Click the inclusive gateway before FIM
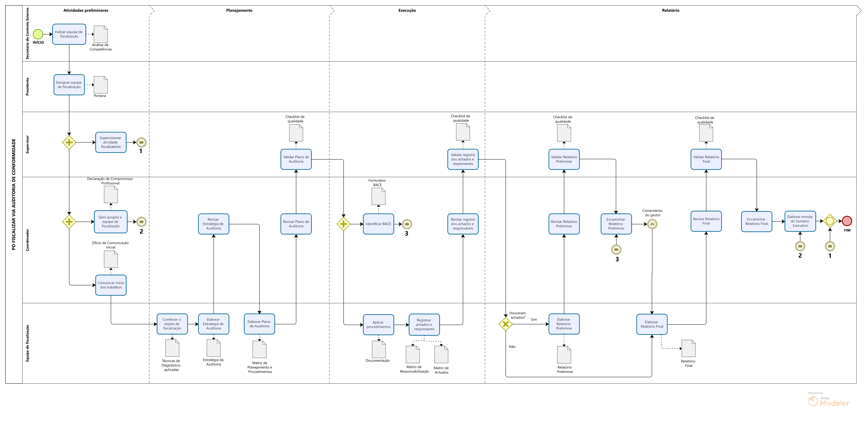This screenshot has height=433, width=868. [830, 221]
